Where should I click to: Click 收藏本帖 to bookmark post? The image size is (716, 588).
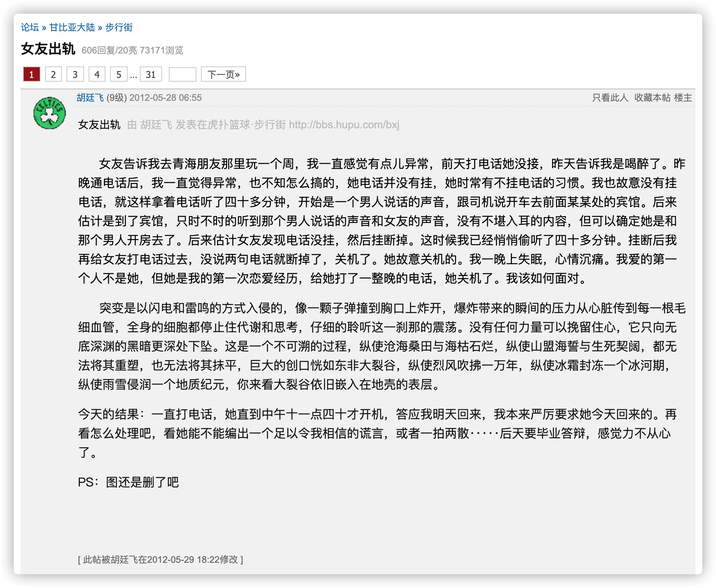(653, 98)
